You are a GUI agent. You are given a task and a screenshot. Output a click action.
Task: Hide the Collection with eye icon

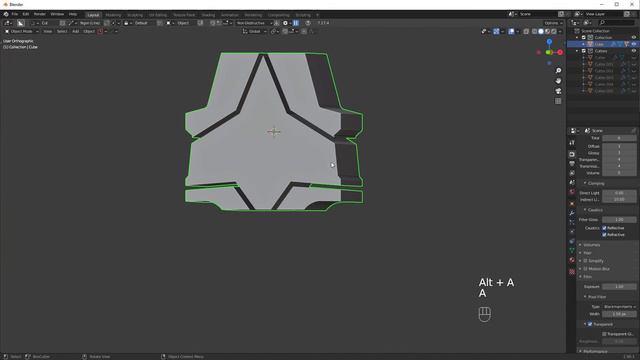coord(634,38)
